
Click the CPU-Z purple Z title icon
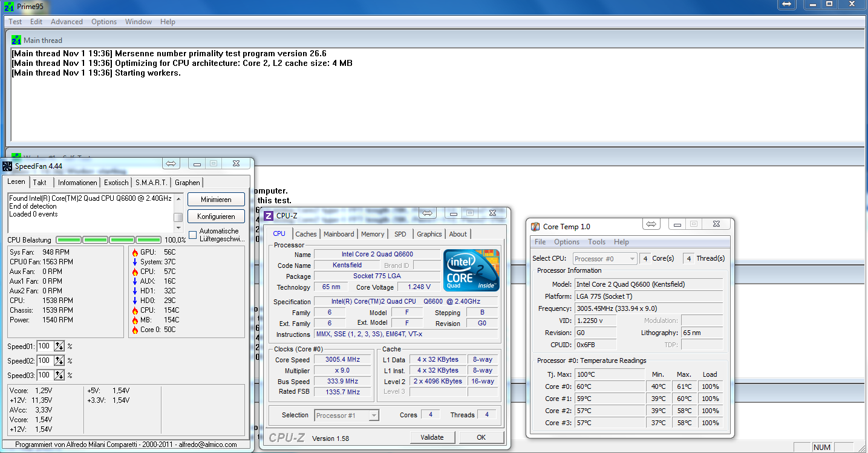click(x=269, y=215)
